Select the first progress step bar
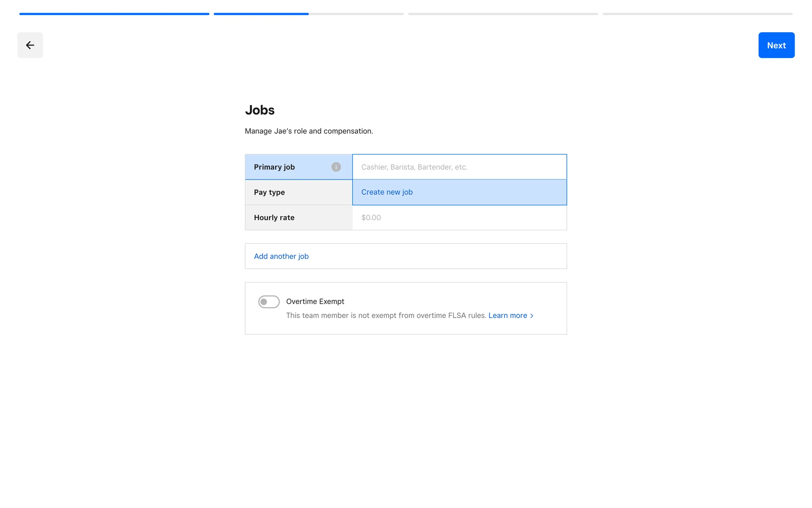 pyautogui.click(x=114, y=14)
